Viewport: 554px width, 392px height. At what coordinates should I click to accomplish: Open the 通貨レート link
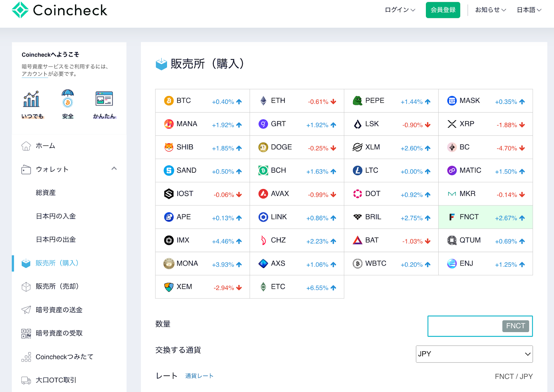coord(199,376)
